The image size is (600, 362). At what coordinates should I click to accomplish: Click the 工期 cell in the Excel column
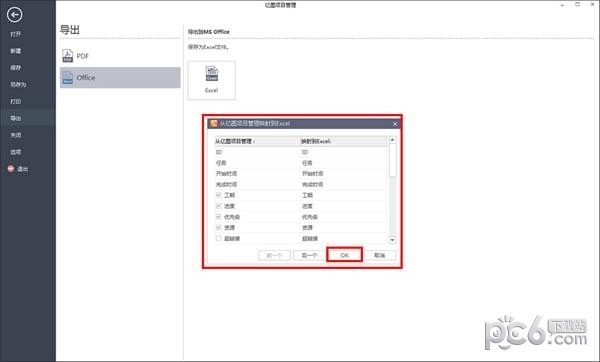343,195
